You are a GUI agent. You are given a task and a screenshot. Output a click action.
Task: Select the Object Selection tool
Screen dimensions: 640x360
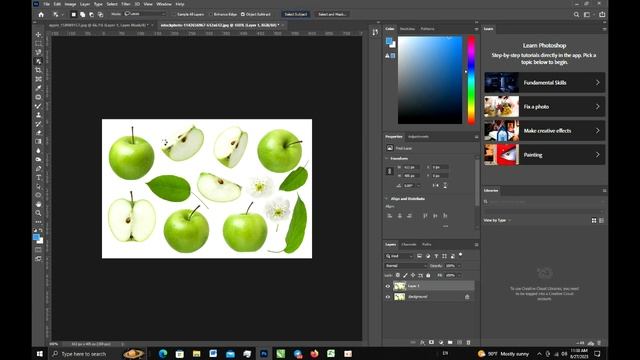pos(38,61)
